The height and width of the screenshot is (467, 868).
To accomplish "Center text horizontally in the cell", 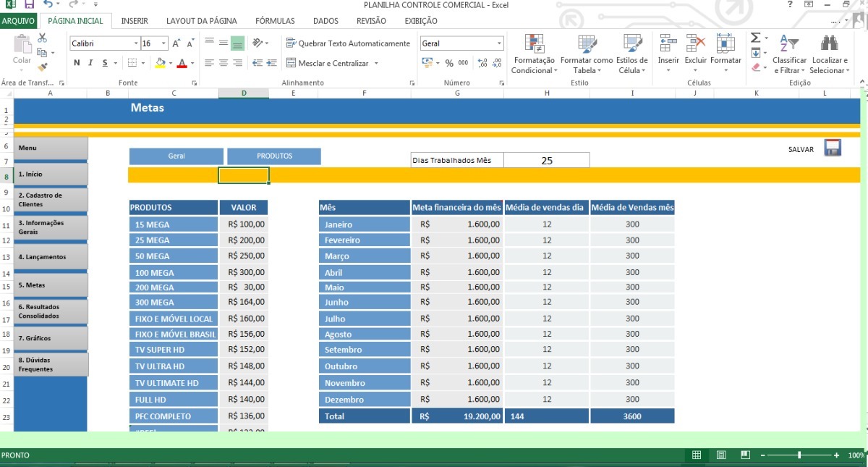I will tap(224, 63).
